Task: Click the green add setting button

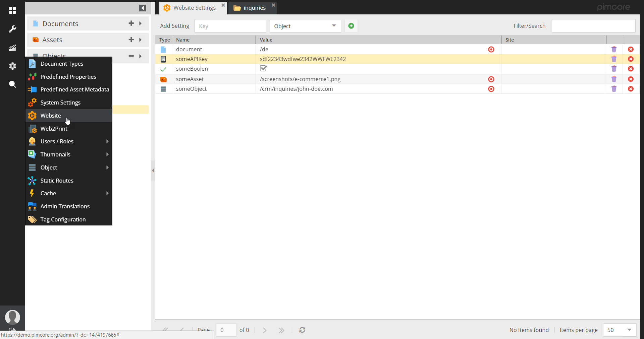Action: point(351,26)
